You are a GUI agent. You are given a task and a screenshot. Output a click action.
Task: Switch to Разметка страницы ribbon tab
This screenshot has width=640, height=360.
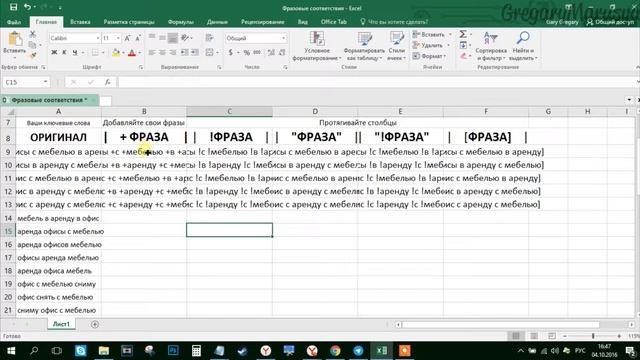(129, 22)
